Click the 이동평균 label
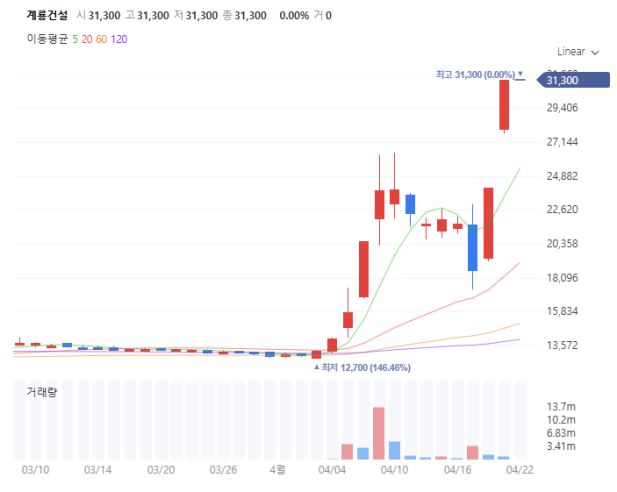The height and width of the screenshot is (492, 617). [47, 38]
